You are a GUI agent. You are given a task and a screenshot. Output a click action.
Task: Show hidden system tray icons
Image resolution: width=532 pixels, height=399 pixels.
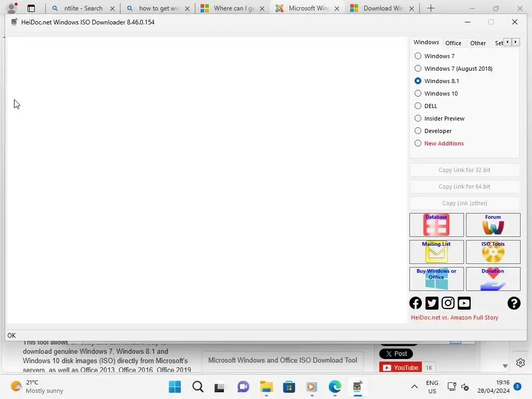pyautogui.click(x=414, y=387)
